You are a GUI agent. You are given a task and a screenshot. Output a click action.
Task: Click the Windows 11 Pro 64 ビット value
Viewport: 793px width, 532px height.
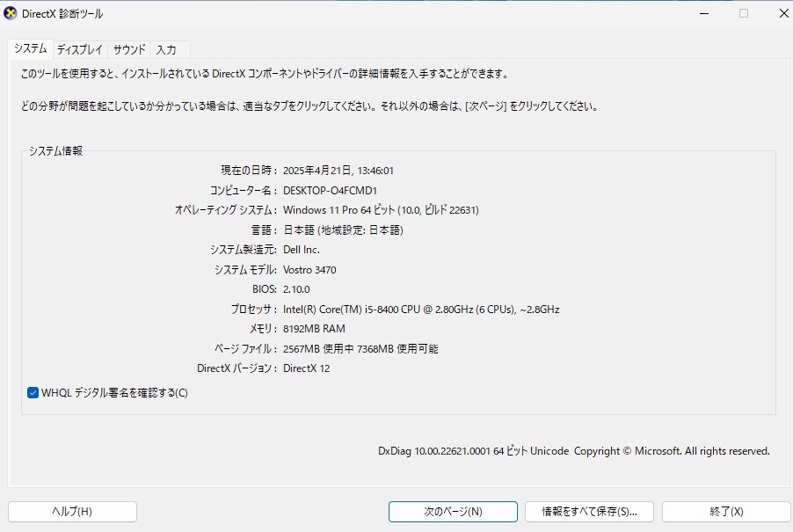click(381, 210)
